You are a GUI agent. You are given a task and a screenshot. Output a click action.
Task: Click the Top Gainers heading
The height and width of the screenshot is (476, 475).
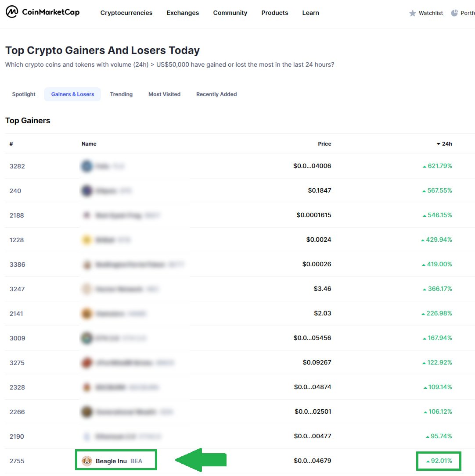point(28,121)
